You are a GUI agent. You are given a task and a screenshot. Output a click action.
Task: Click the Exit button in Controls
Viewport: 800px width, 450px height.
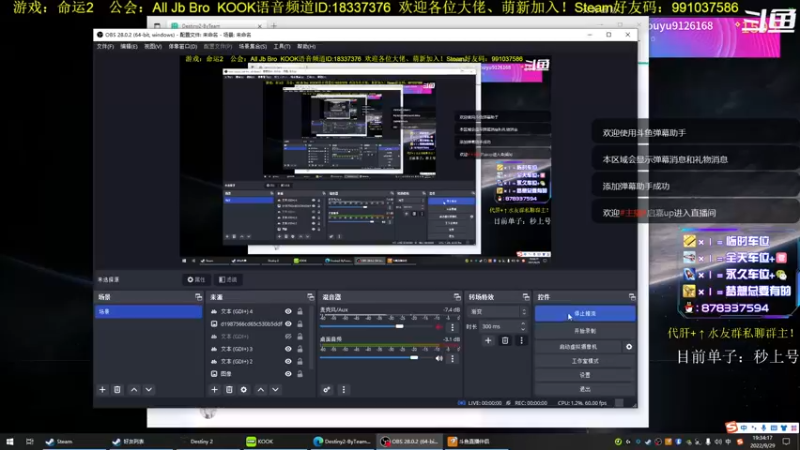(585, 389)
